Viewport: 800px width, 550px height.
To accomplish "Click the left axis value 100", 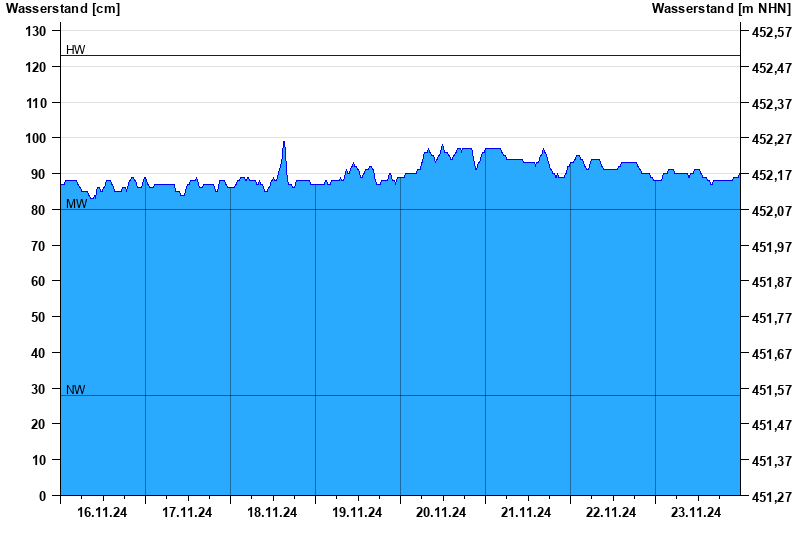I will [36, 138].
